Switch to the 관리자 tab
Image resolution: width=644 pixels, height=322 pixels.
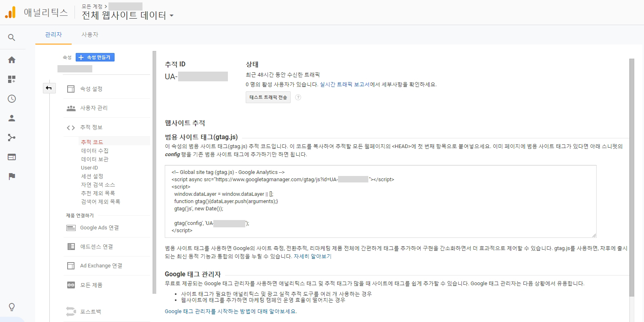tap(53, 35)
